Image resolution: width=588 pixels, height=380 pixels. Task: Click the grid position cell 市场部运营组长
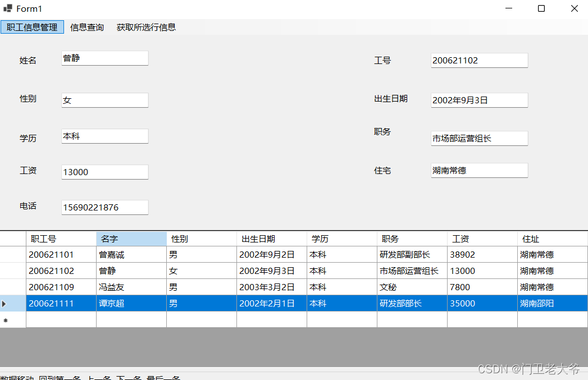(x=412, y=271)
